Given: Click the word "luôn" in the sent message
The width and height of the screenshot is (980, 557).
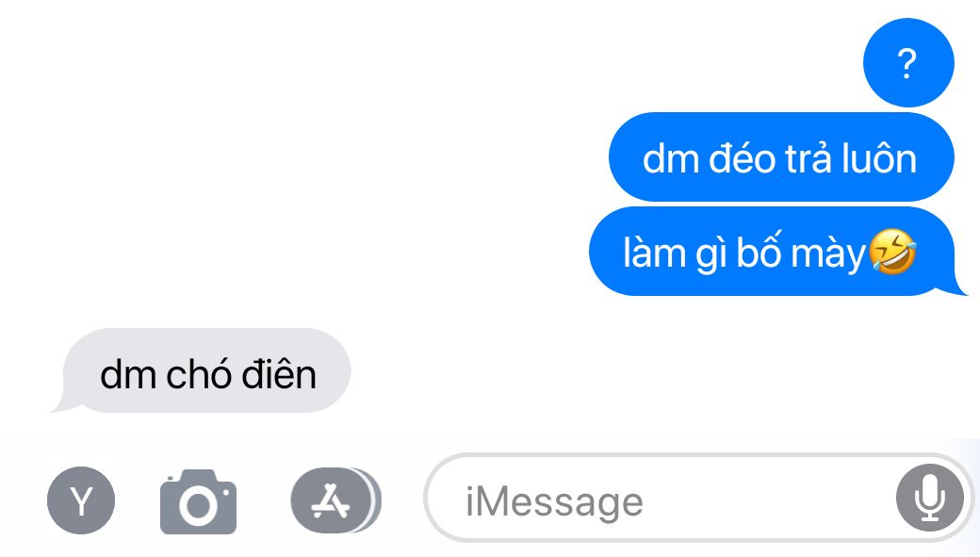Looking at the screenshot, I should point(879,158).
